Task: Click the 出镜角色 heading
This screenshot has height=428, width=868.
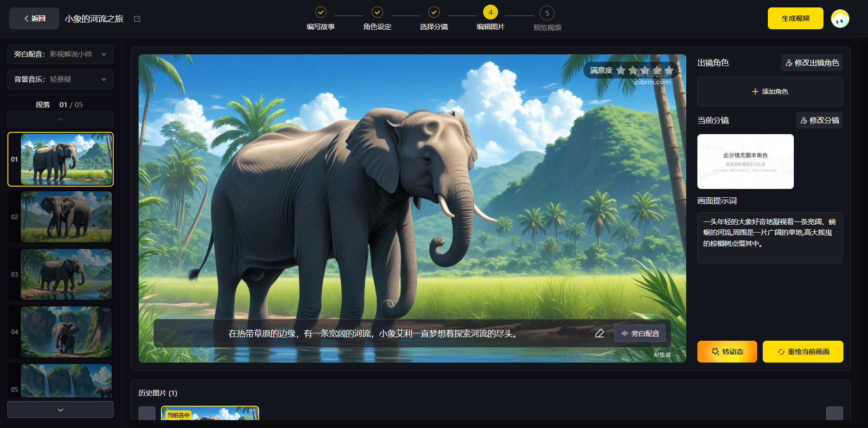Action: pos(713,63)
